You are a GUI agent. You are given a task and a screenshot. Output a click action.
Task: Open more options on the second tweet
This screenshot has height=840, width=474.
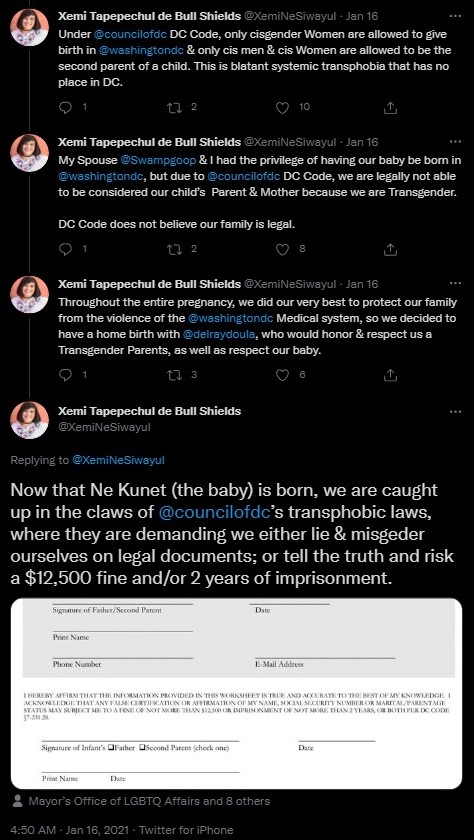click(455, 142)
